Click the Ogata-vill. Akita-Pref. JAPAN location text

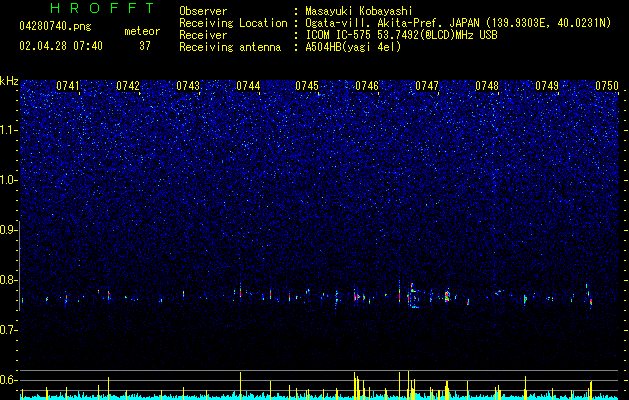click(458, 24)
